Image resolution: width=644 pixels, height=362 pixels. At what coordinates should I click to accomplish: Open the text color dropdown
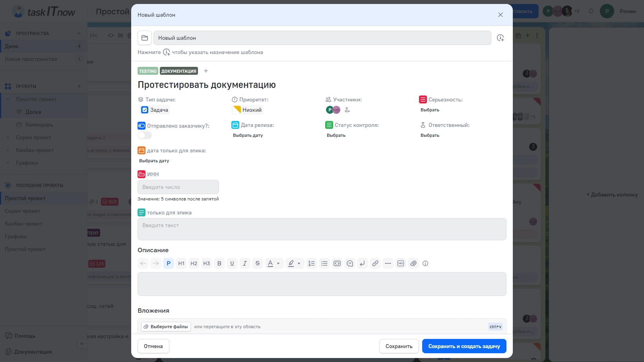click(278, 263)
